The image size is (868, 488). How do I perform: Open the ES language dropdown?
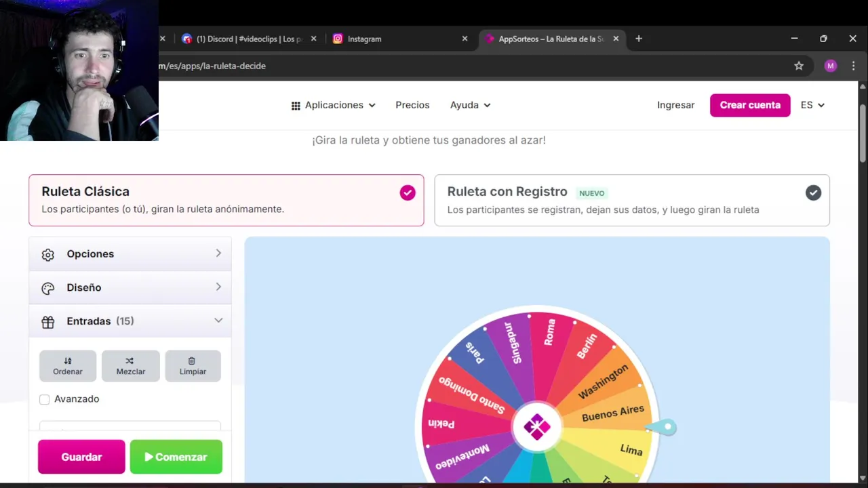tap(812, 105)
